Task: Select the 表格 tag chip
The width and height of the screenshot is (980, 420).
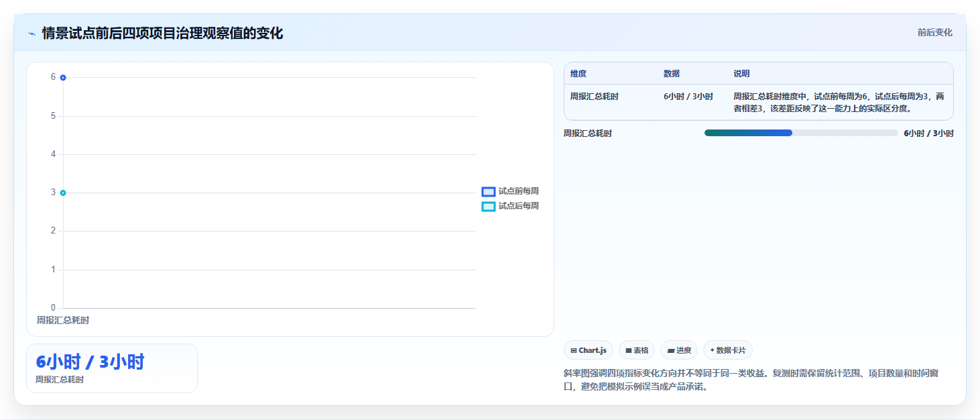Action: 637,350
